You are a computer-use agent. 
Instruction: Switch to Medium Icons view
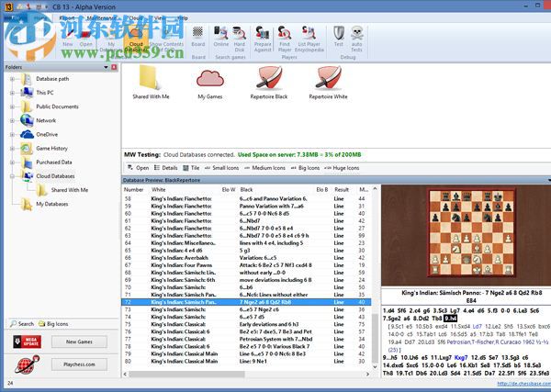point(264,168)
